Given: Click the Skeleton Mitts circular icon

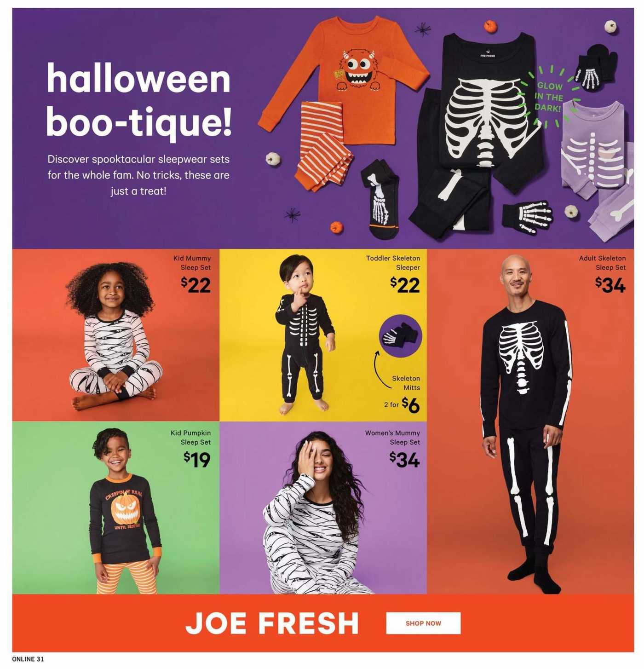Looking at the screenshot, I should [x=400, y=336].
